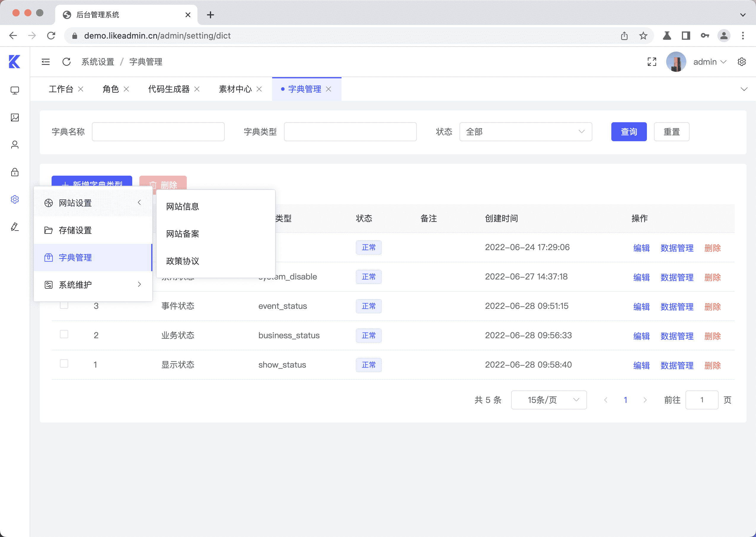756x537 pixels.
Task: Open settings via the top-right gear icon
Action: tap(741, 61)
